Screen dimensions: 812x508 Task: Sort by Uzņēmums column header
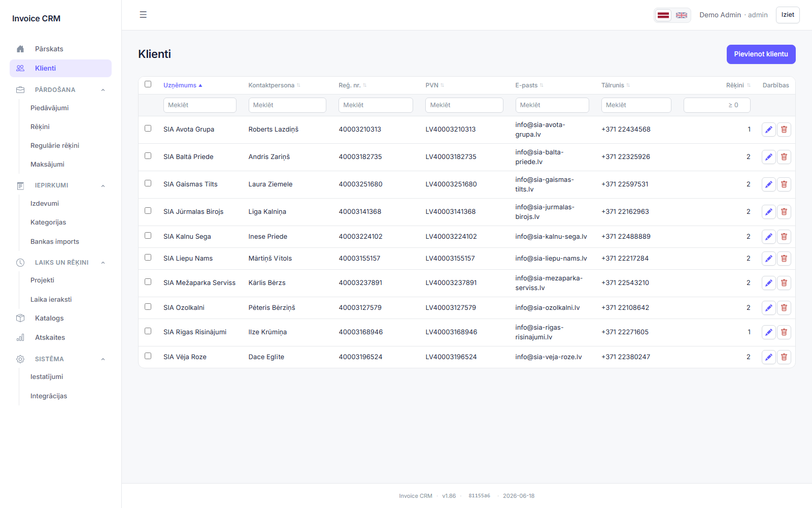pos(183,85)
